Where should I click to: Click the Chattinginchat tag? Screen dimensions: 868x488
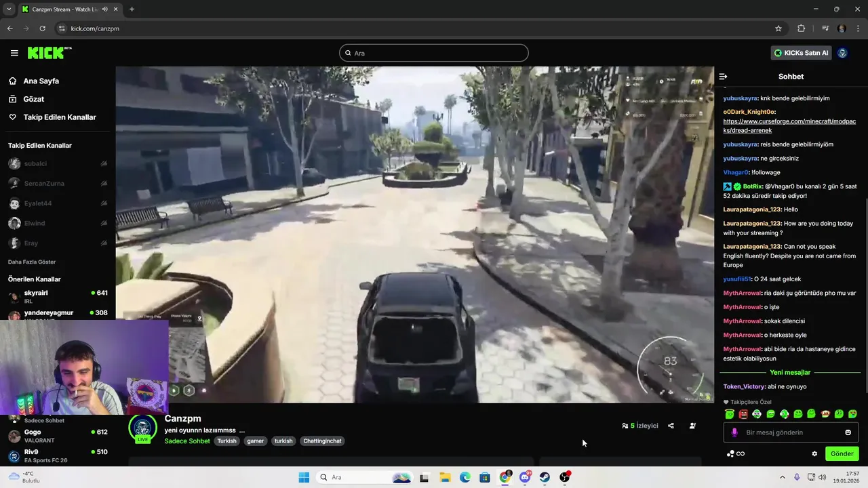point(323,441)
